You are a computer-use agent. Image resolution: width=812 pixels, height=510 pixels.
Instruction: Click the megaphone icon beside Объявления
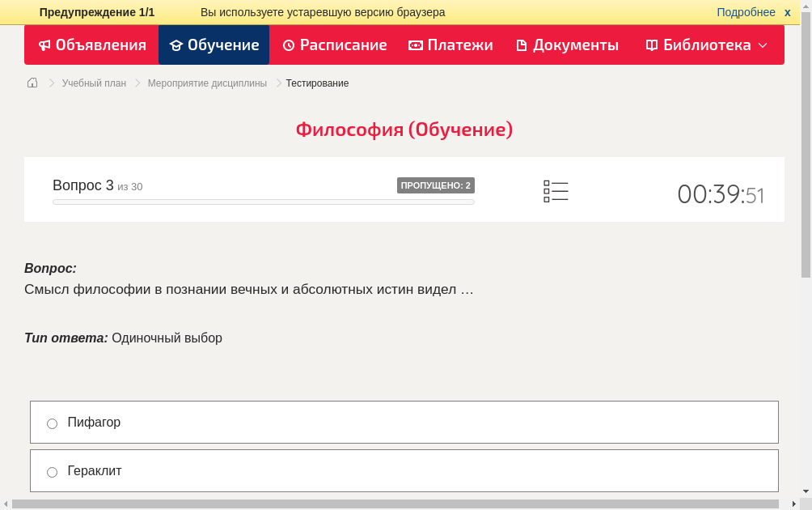click(x=45, y=45)
